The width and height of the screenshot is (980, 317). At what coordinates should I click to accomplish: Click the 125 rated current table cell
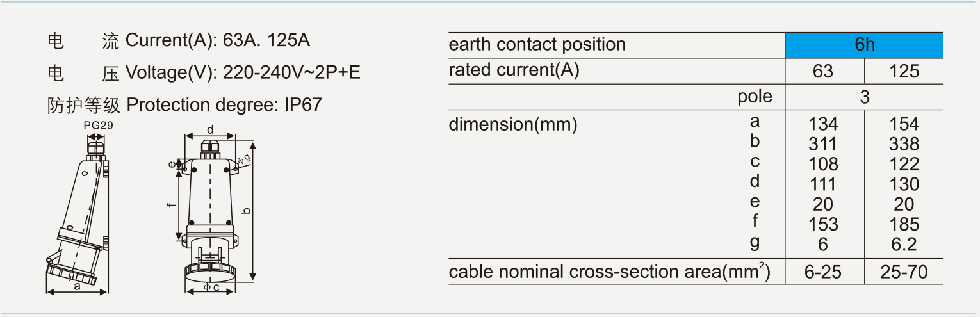click(904, 71)
